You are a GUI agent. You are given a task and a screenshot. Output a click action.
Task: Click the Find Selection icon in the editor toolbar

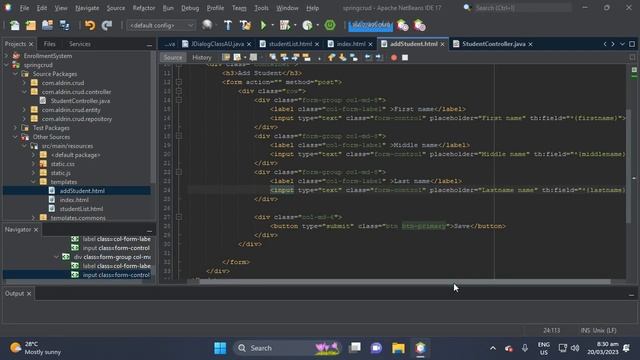pos(273,58)
